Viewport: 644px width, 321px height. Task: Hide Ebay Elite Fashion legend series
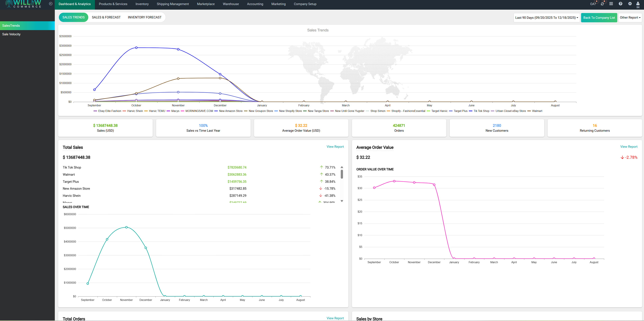pyautogui.click(x=109, y=111)
